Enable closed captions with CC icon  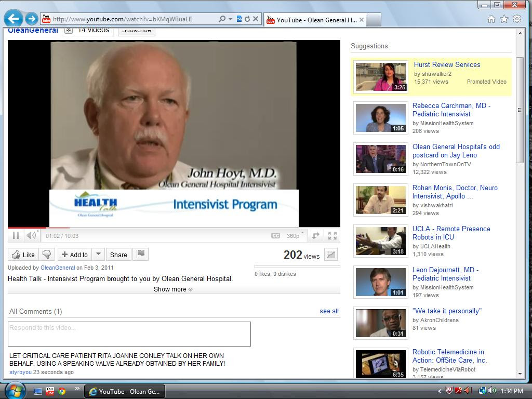pos(276,235)
